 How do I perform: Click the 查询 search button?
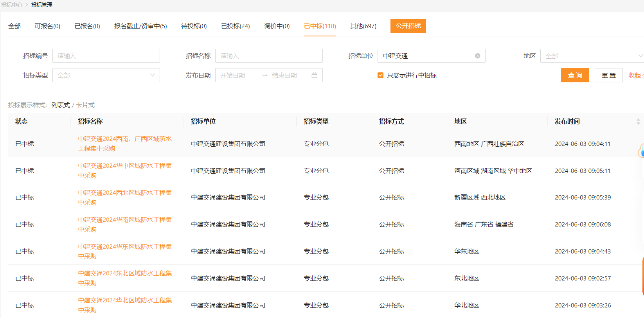(575, 75)
